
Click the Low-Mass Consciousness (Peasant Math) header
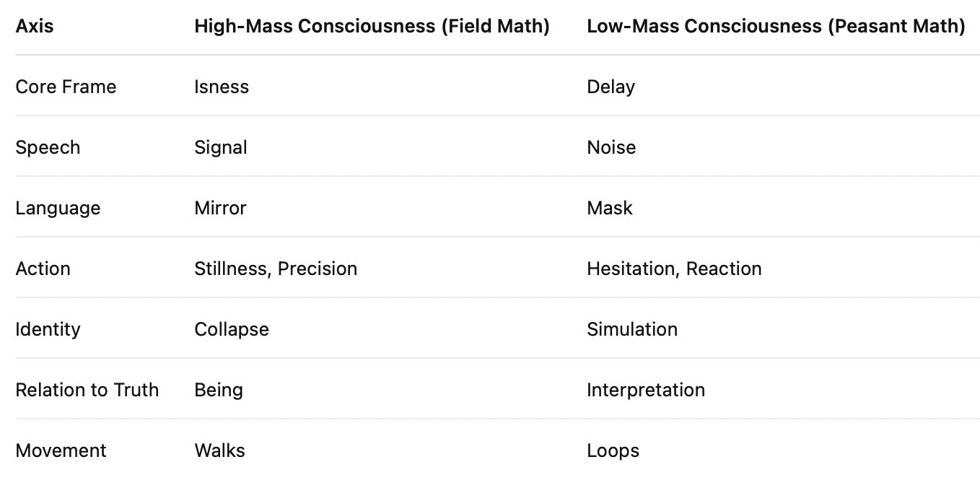point(776,27)
